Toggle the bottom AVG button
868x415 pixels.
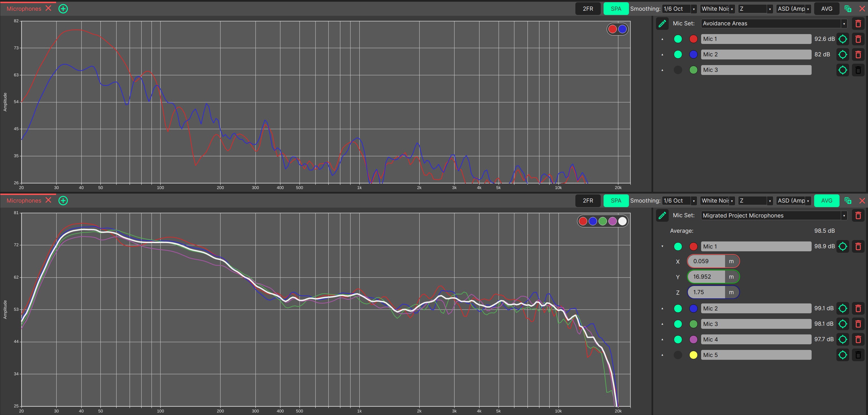point(826,201)
